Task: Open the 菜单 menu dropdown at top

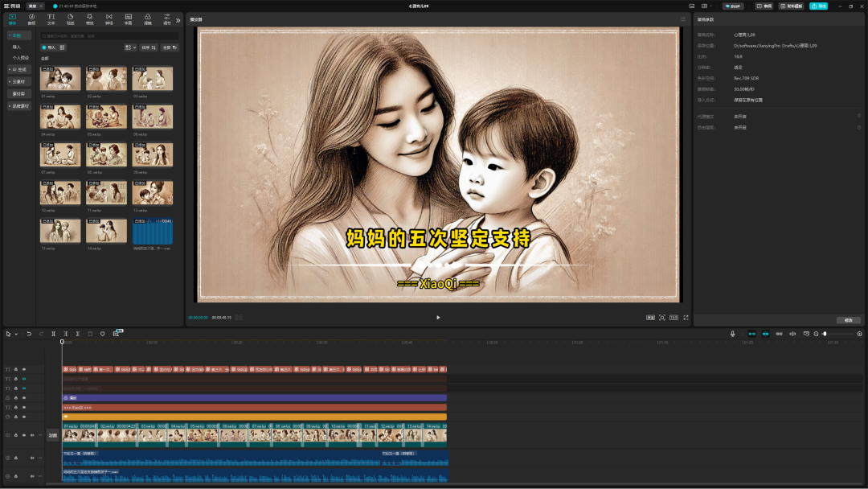Action: 35,6
